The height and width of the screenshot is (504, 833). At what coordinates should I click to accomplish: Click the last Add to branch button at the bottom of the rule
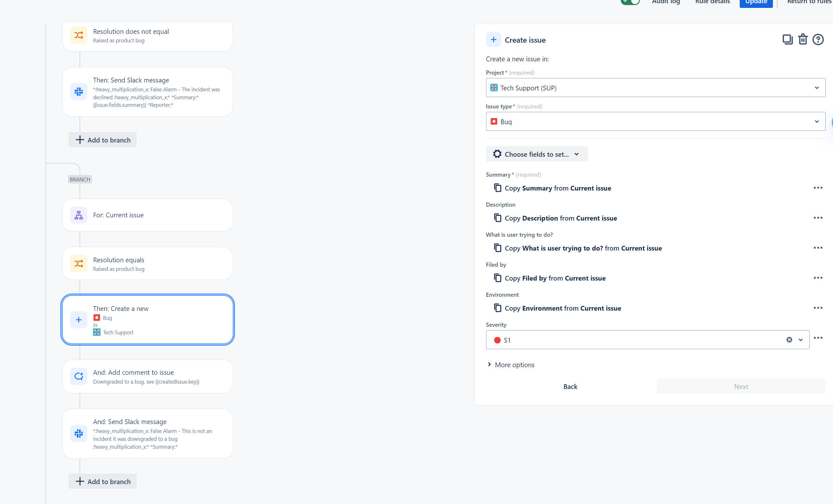pos(103,481)
